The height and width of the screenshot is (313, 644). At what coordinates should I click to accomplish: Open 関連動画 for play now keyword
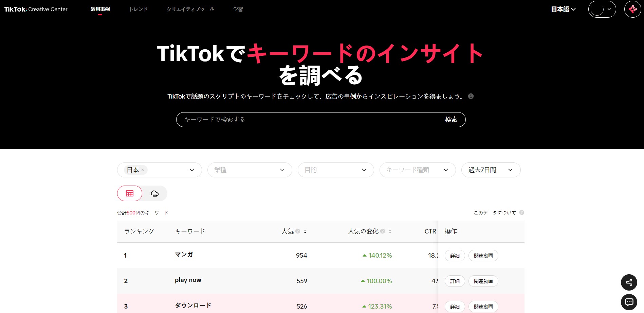[483, 281]
